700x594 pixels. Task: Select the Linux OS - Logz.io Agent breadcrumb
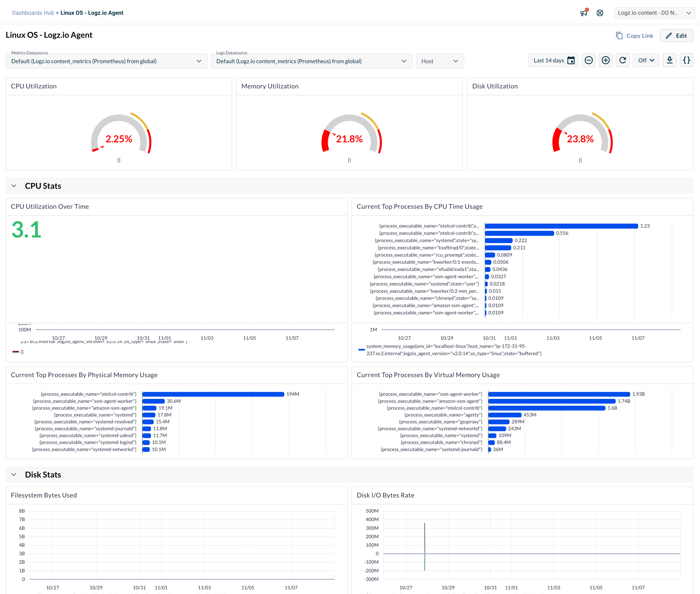pos(92,13)
